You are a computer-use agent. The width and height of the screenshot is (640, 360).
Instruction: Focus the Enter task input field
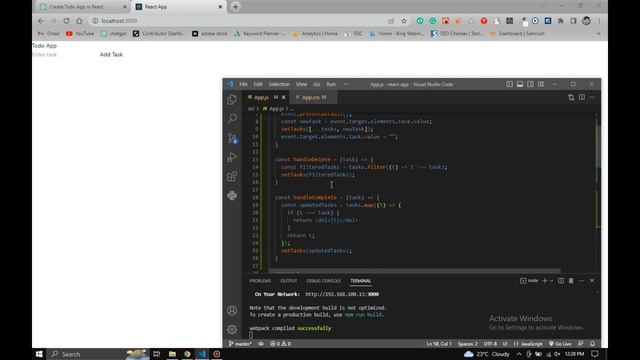click(64, 54)
